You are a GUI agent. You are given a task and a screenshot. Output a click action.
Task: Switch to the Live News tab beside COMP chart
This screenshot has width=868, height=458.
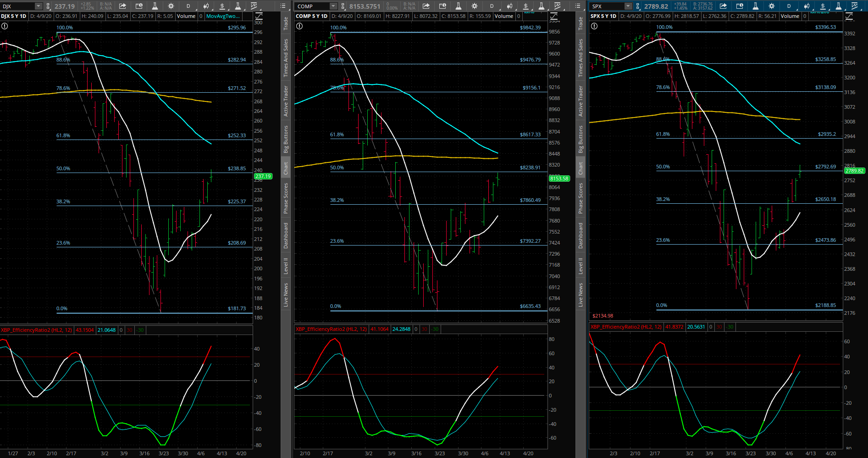coord(581,295)
